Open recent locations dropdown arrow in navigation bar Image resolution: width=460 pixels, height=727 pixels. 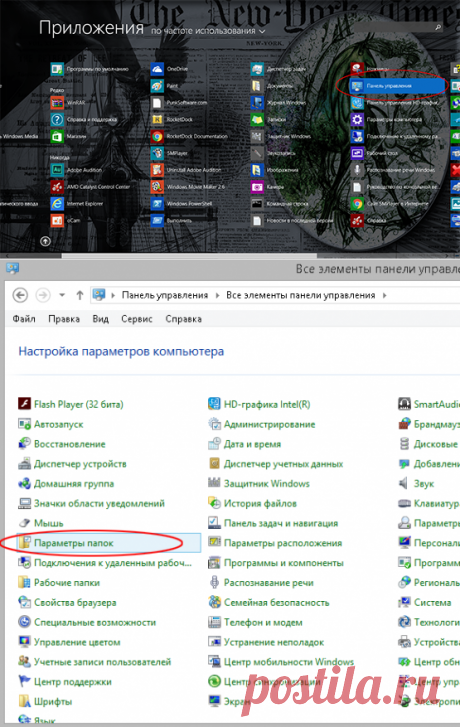pos(62,295)
